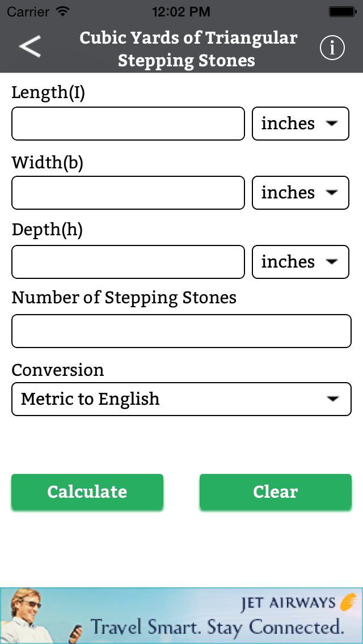Focus the Depth(h) input field
The width and height of the screenshot is (363, 644).
128,262
